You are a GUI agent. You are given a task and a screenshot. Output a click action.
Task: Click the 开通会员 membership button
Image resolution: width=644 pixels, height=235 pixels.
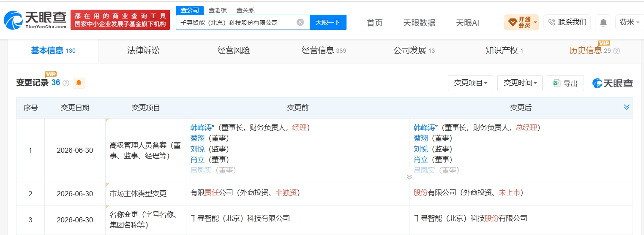coord(521,22)
